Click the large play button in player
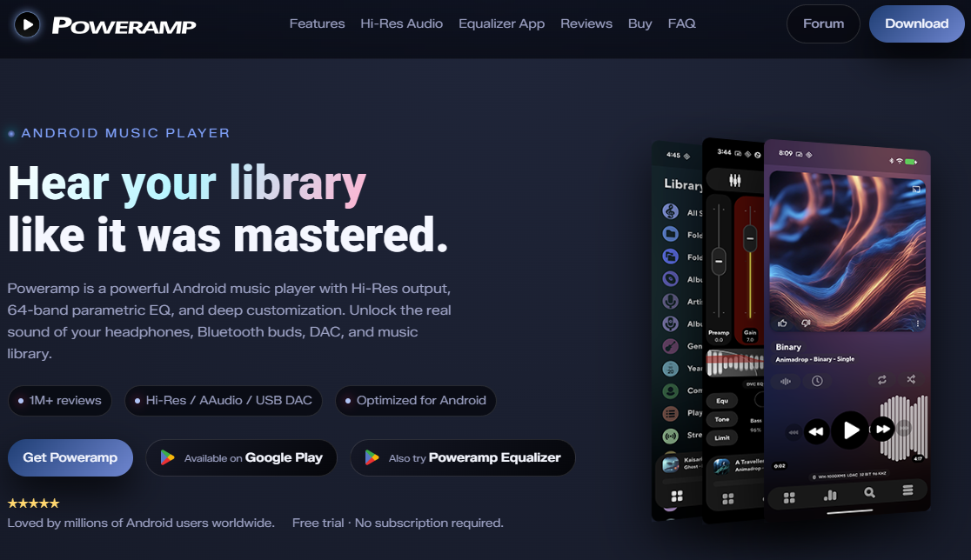Viewport: 971px width, 560px height. [849, 430]
